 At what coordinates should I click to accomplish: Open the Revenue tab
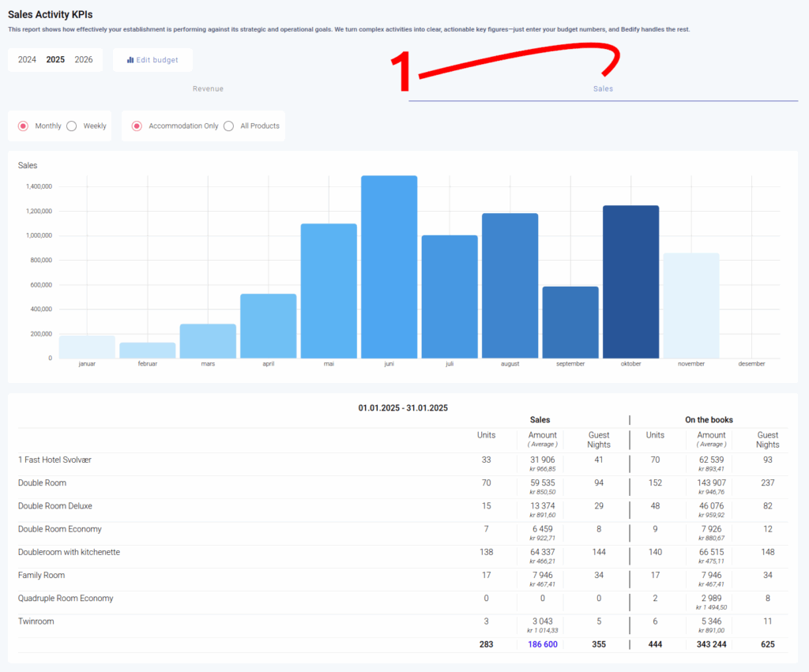coord(208,88)
